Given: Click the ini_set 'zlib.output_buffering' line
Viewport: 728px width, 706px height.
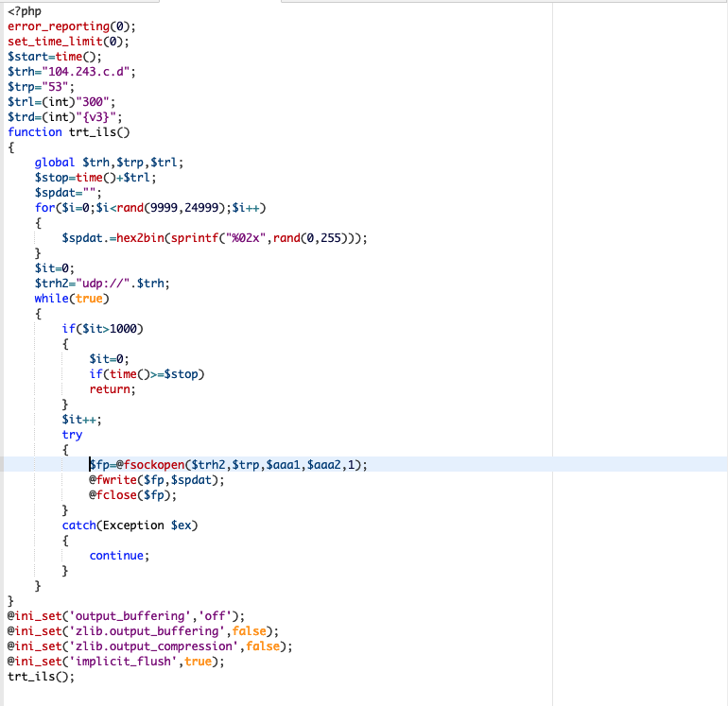Looking at the screenshot, I should 143,631.
